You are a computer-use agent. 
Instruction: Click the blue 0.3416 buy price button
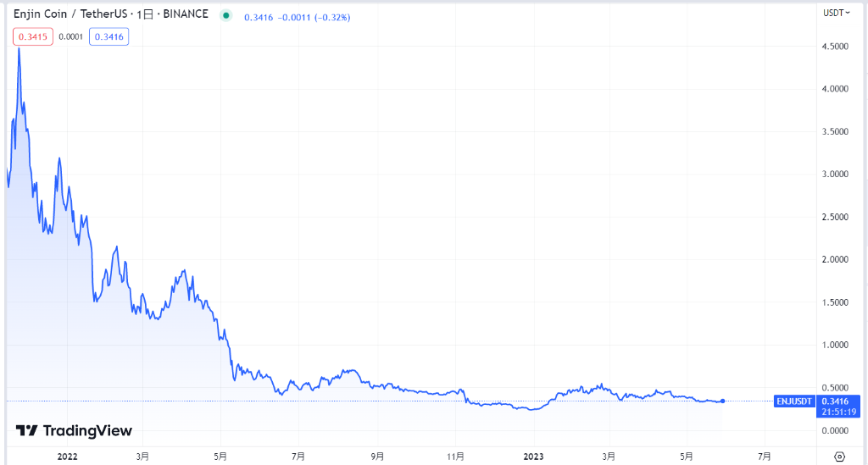(109, 36)
